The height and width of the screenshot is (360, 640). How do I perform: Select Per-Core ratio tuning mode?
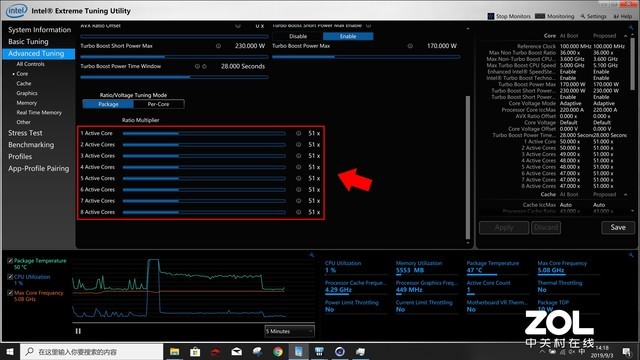click(x=158, y=104)
